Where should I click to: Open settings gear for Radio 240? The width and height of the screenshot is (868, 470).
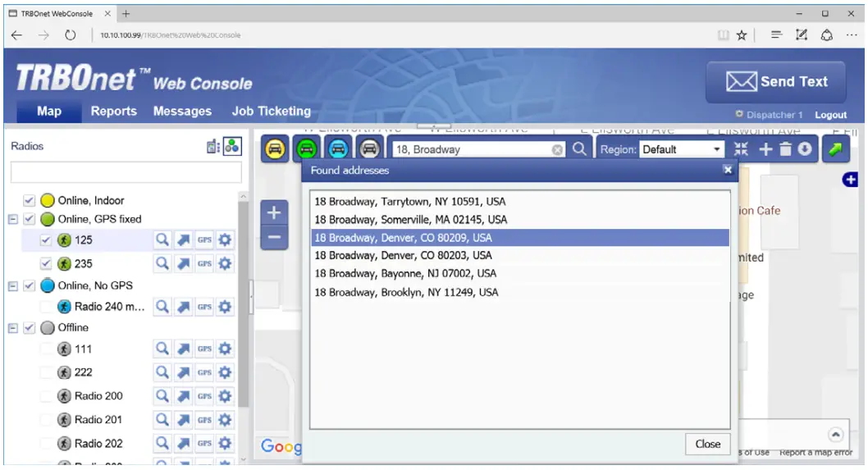(225, 306)
